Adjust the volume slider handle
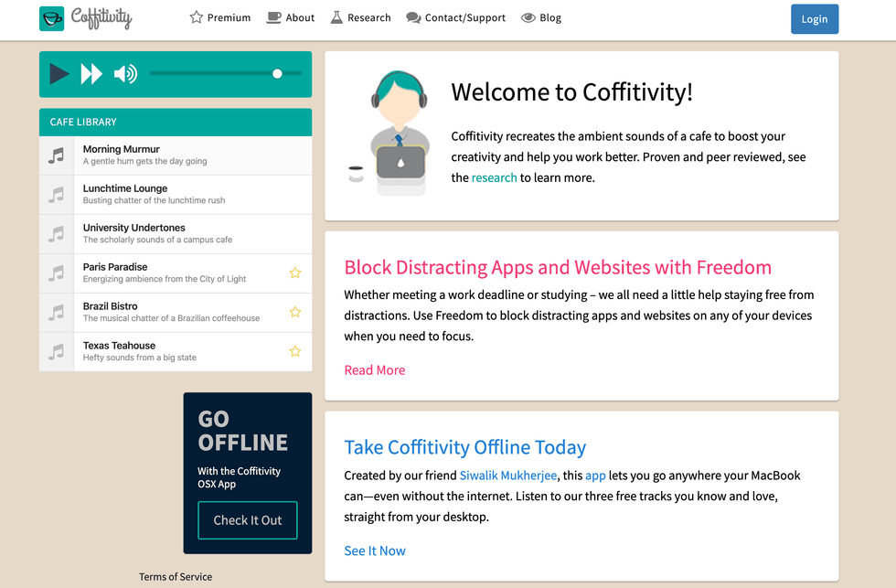The height and width of the screenshot is (588, 896). (x=277, y=73)
